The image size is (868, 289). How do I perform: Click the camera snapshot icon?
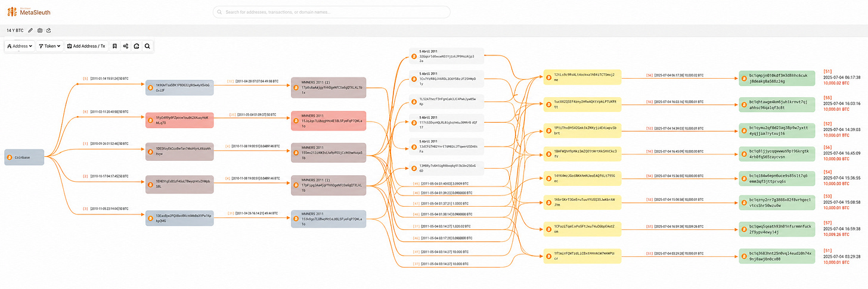coord(40,30)
